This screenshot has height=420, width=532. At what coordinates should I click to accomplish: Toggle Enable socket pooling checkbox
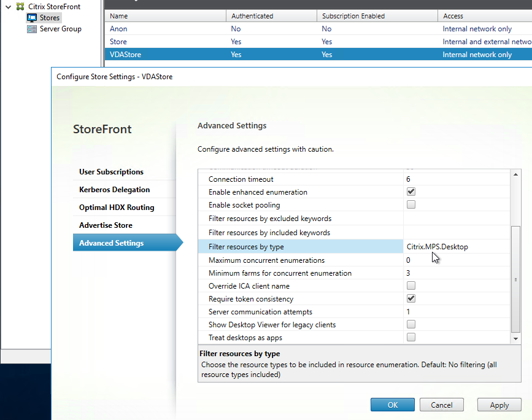[411, 204]
